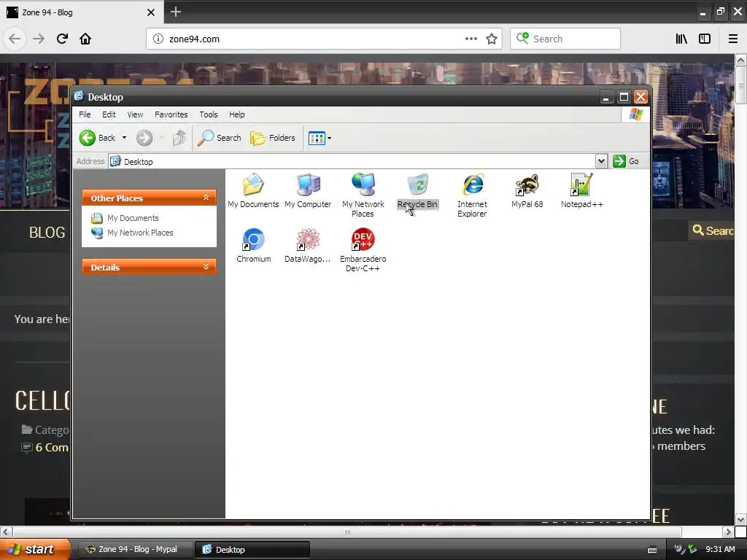Open the Views dropdown button

[x=320, y=138]
